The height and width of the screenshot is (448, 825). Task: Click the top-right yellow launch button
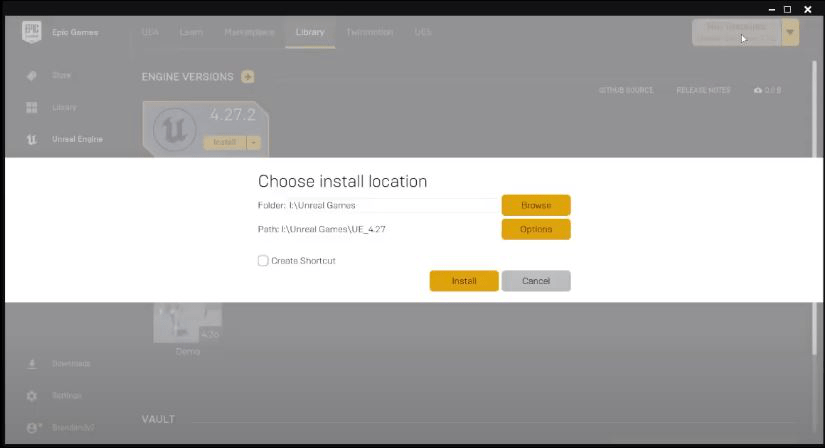tap(737, 33)
